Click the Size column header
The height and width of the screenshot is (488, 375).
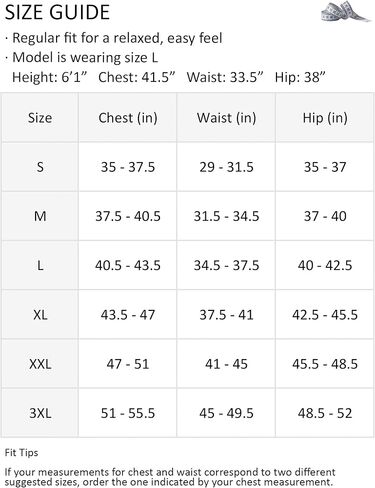coord(40,118)
